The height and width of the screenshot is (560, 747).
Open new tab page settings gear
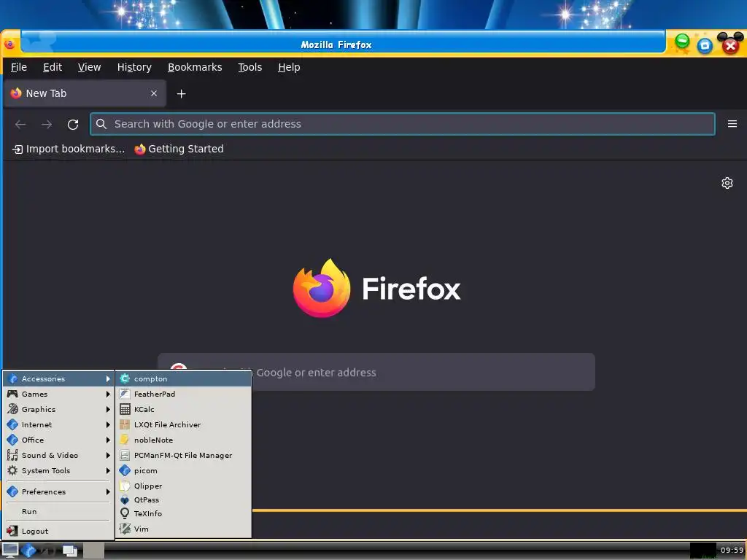click(727, 183)
